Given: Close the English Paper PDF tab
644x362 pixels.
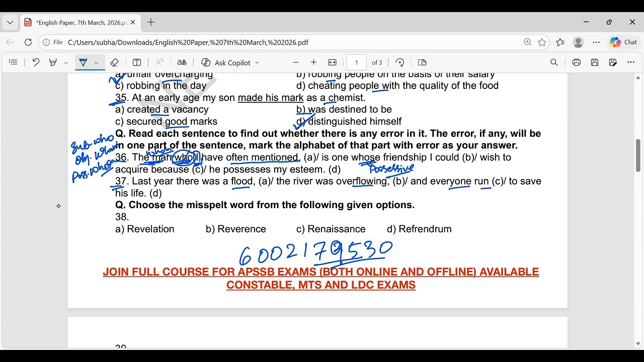Looking at the screenshot, I should pos(133,23).
